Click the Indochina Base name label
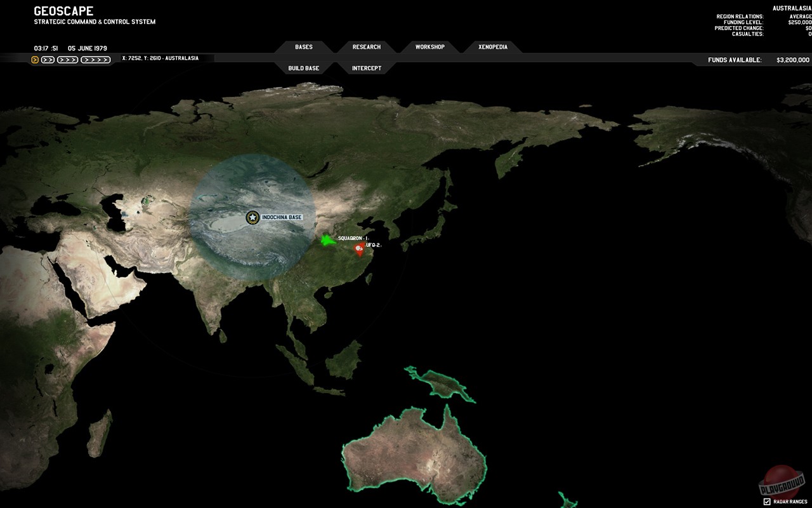Viewport: 812px width, 508px height. point(282,218)
